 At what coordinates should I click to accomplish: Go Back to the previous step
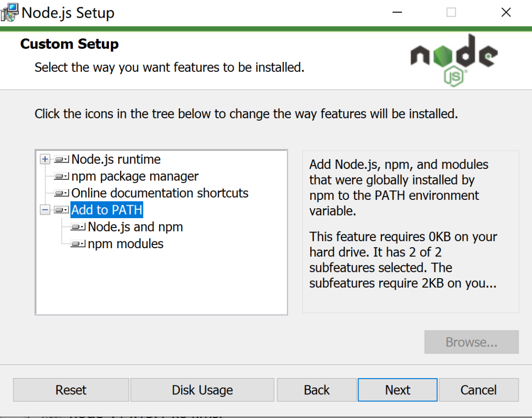[317, 390]
